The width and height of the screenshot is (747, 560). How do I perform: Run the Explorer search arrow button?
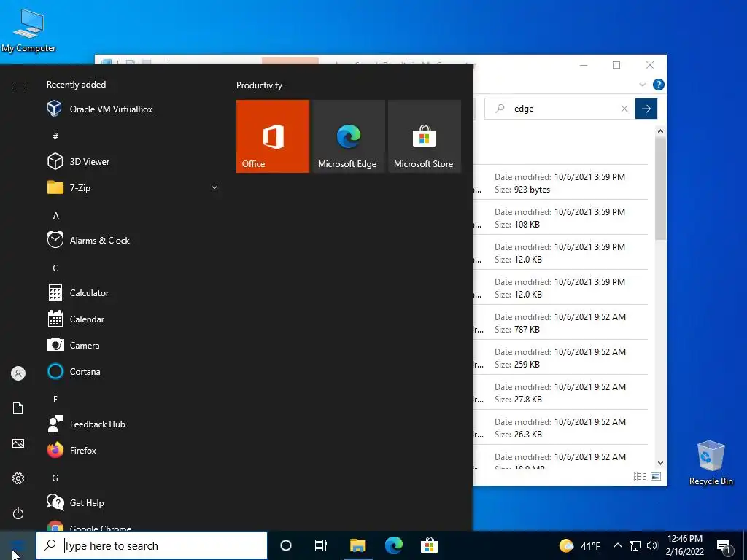point(646,109)
